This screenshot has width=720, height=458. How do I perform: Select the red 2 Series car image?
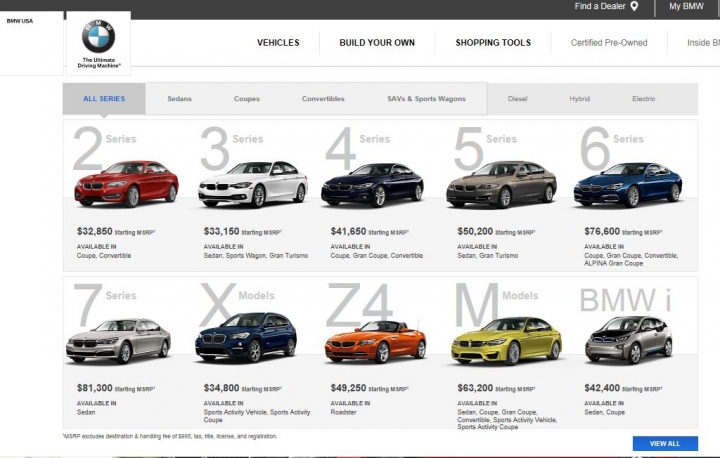(126, 184)
